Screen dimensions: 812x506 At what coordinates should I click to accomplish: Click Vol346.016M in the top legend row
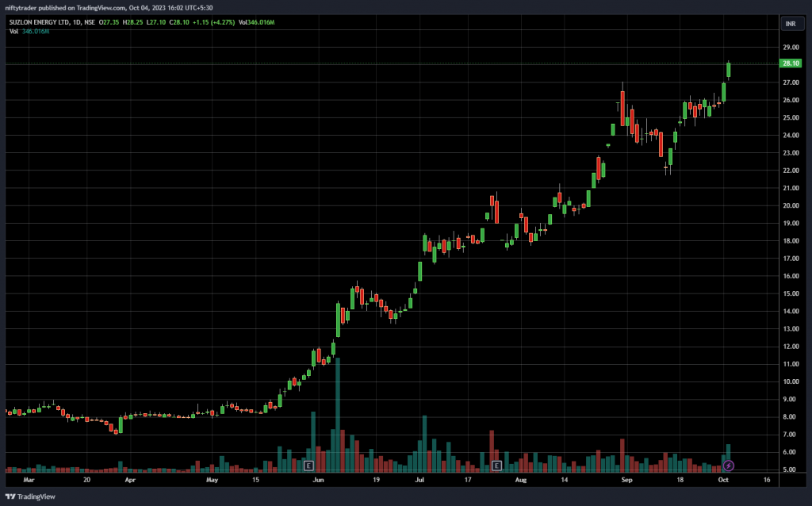tap(256, 22)
